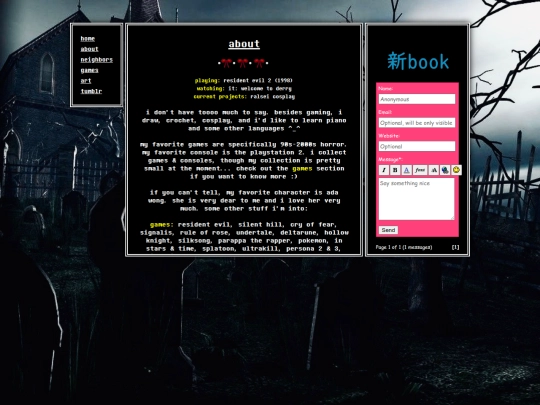Visit the neighbors page

pyautogui.click(x=96, y=60)
